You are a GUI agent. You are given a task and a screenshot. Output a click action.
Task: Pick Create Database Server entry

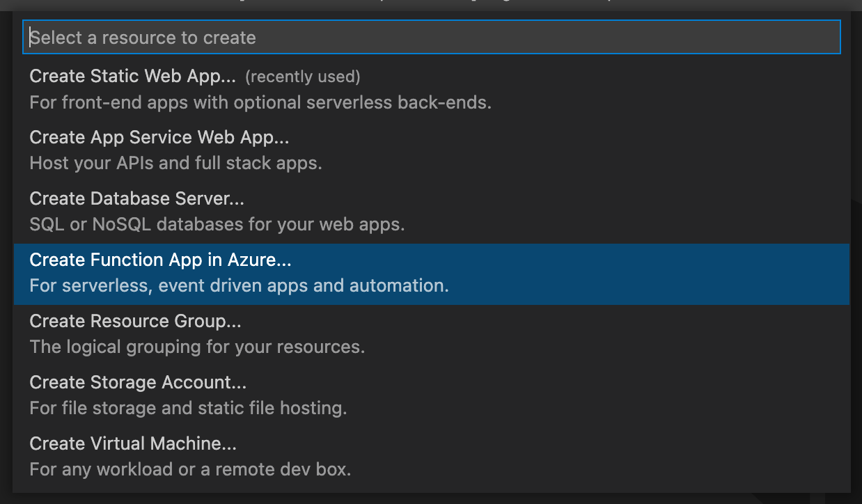pyautogui.click(x=432, y=213)
